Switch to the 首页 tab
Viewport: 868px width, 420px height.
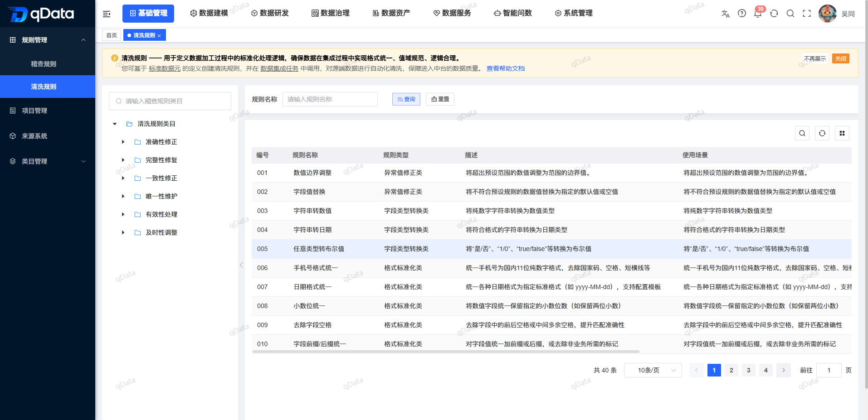pos(112,35)
